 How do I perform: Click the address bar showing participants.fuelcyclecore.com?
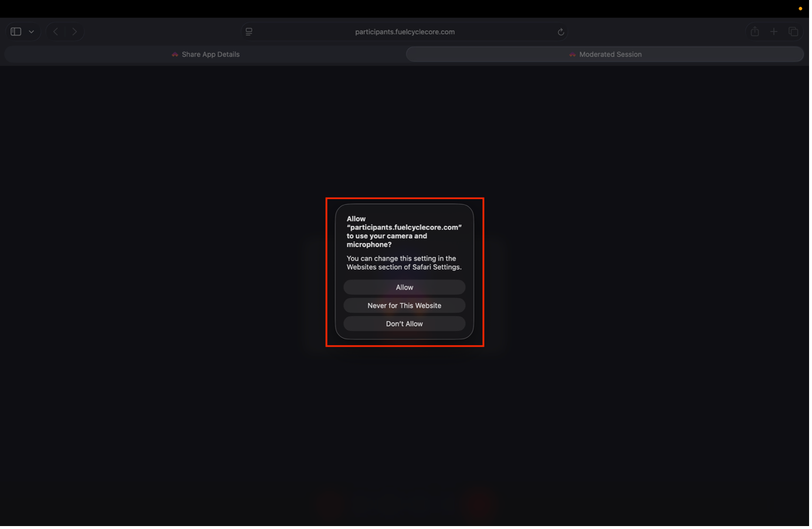[405, 32]
